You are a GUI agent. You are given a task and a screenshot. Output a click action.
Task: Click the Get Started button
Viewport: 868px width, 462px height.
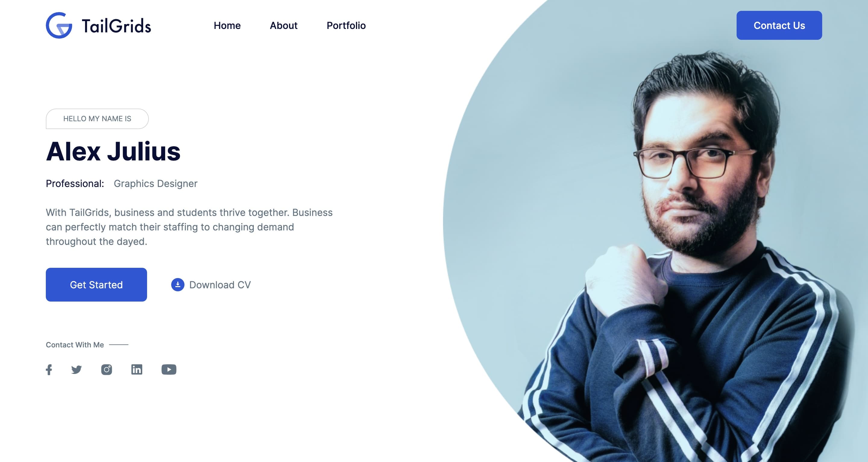click(96, 284)
